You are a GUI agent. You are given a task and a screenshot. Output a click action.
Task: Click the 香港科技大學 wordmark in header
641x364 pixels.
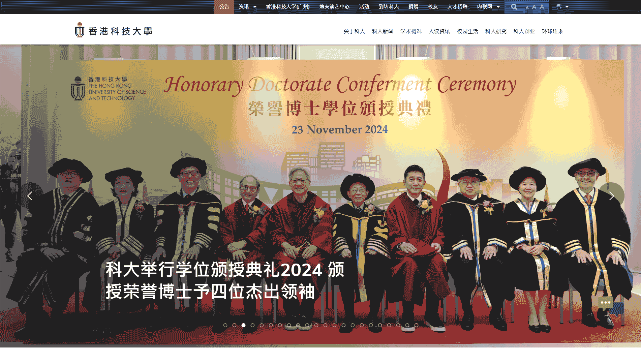click(x=120, y=31)
